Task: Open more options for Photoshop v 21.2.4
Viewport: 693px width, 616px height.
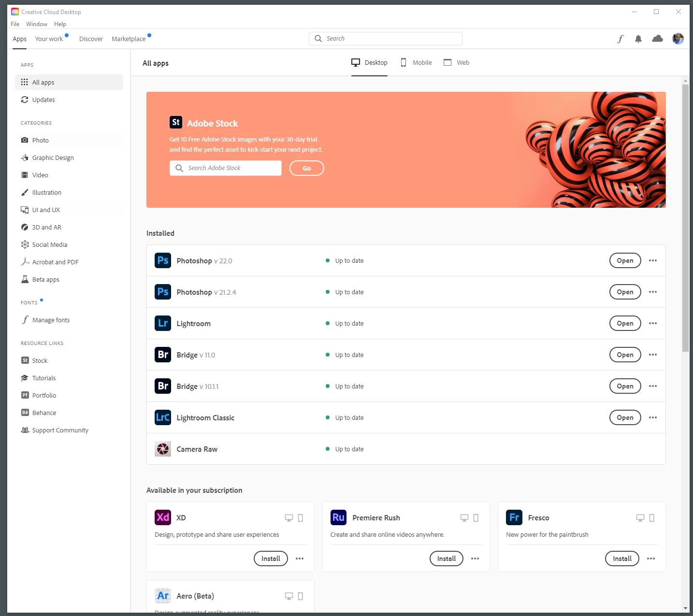Action: (653, 292)
